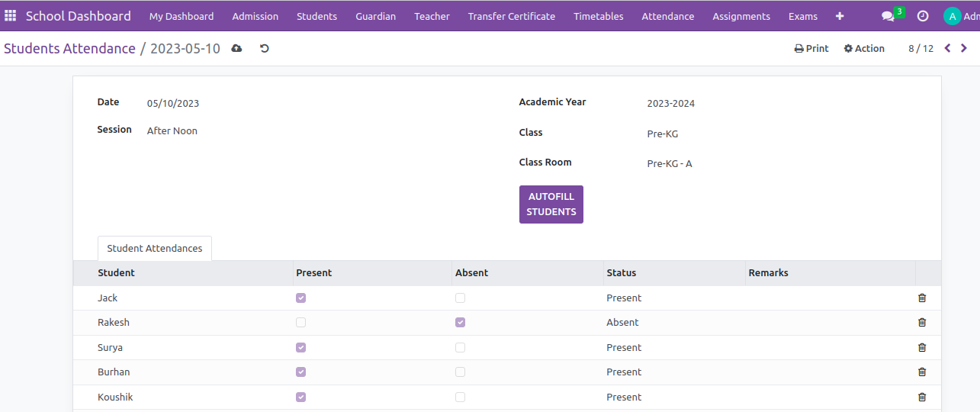This screenshot has height=412, width=980.
Task: Click student name Jack
Action: (x=108, y=298)
